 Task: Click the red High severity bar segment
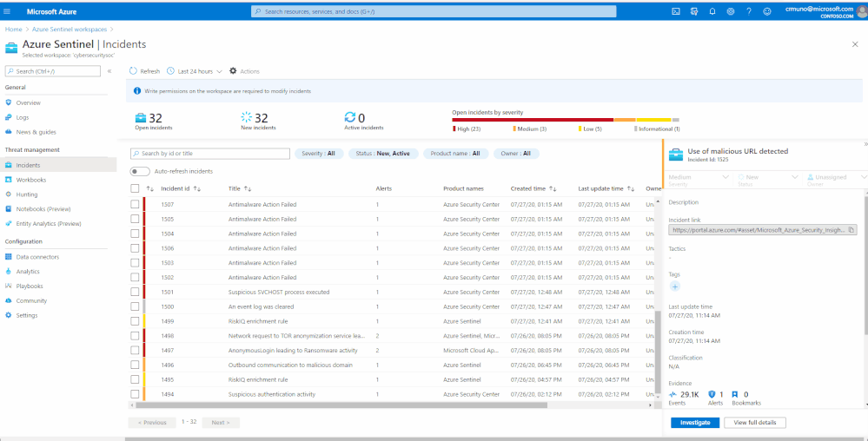tap(533, 120)
